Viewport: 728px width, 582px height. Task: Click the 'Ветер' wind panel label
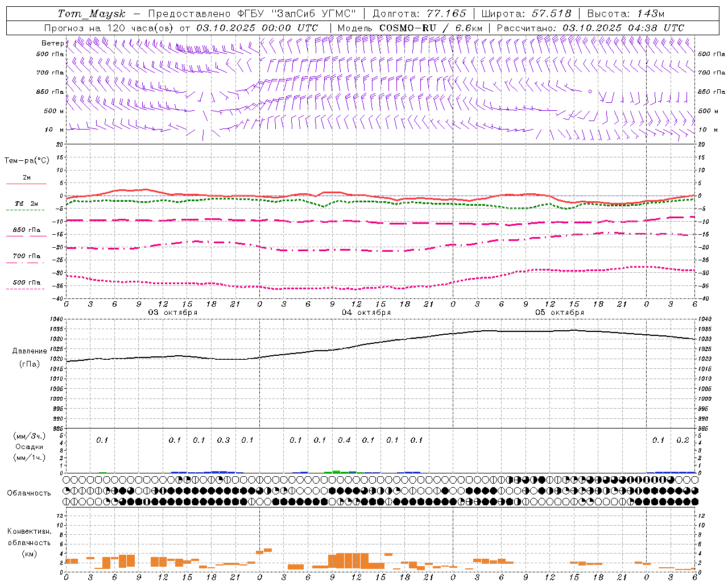[x=52, y=43]
